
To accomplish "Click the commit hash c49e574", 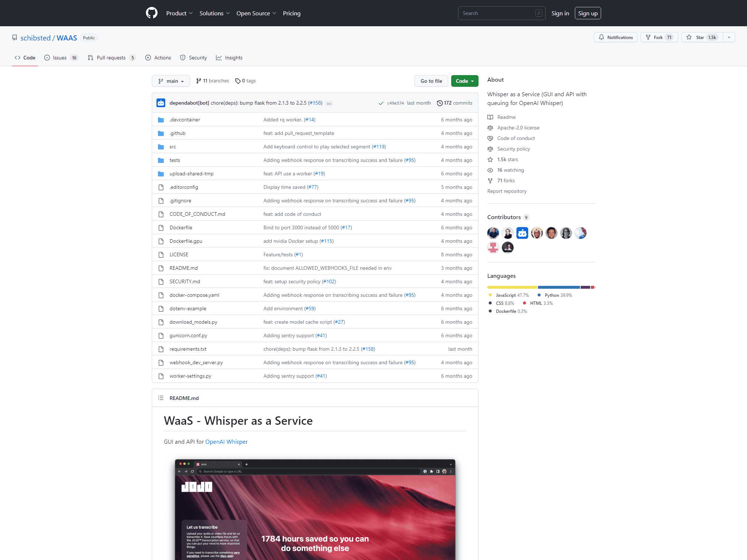I will pyautogui.click(x=395, y=103).
